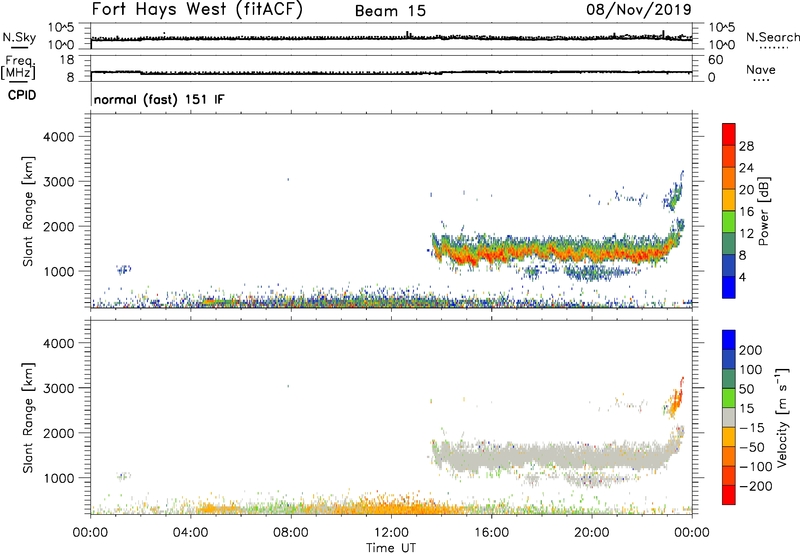Click the 'Time UT' axis label

tap(391, 547)
